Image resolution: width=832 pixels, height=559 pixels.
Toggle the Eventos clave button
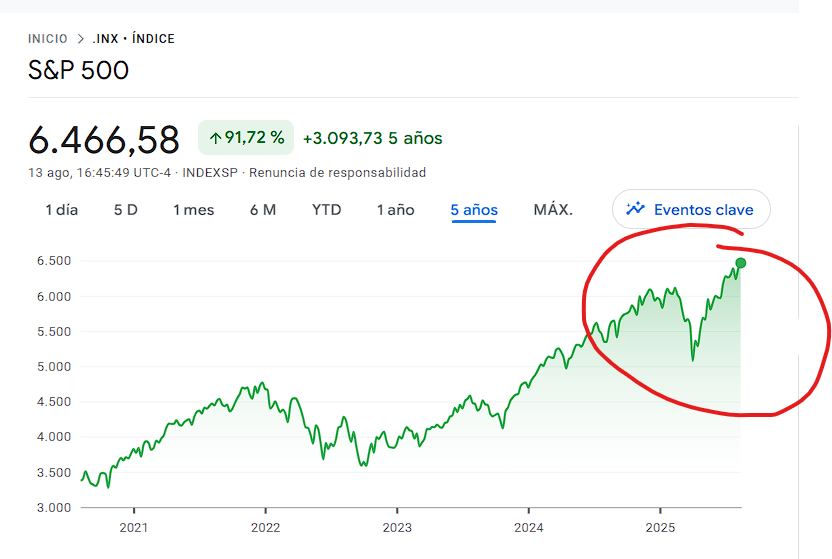(x=691, y=209)
